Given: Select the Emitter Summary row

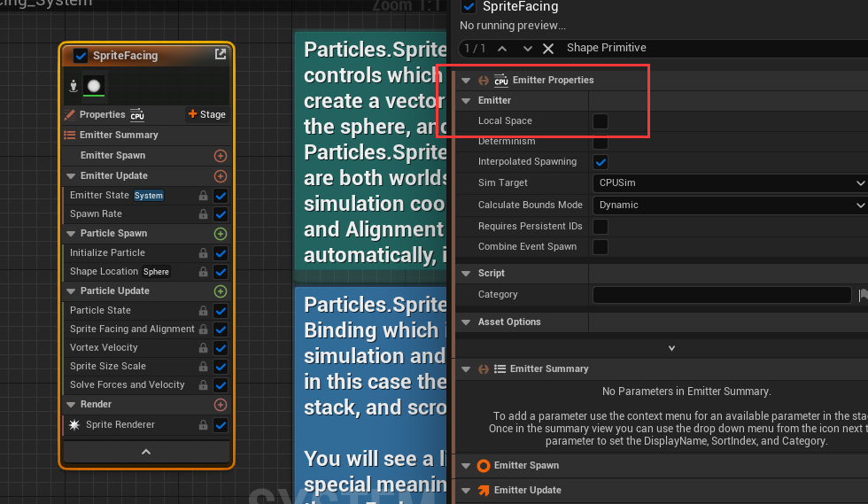Looking at the screenshot, I should point(119,136).
